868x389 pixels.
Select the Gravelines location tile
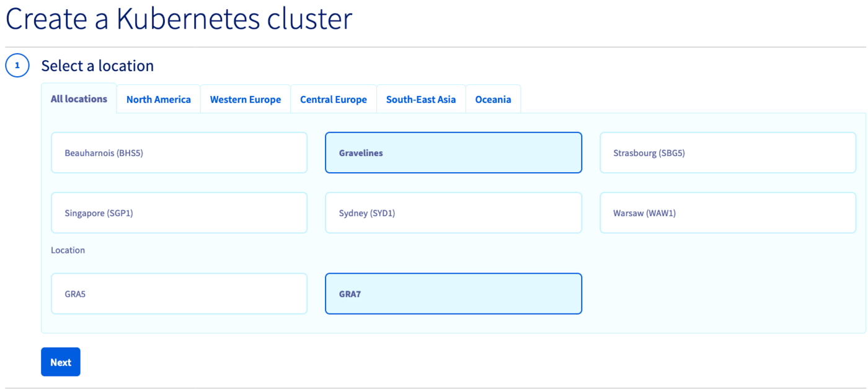(453, 153)
